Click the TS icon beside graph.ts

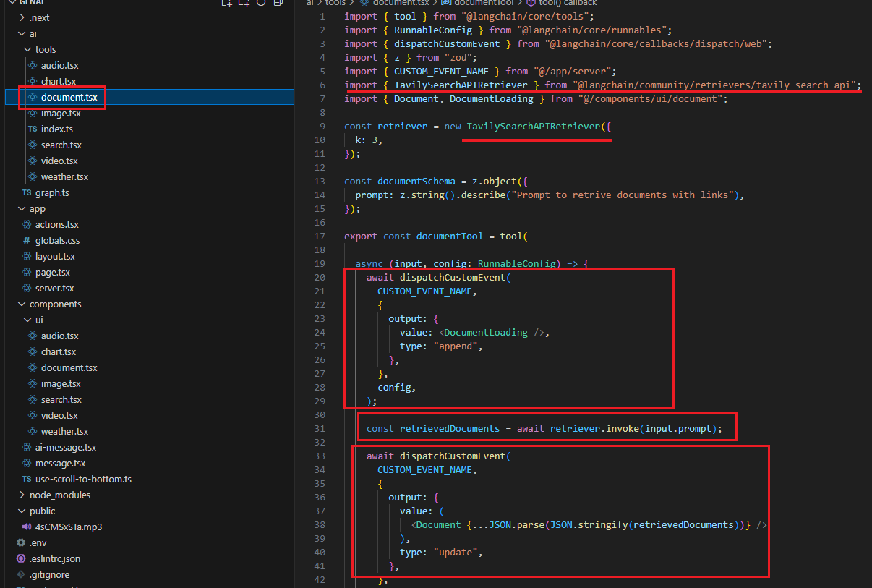27,193
